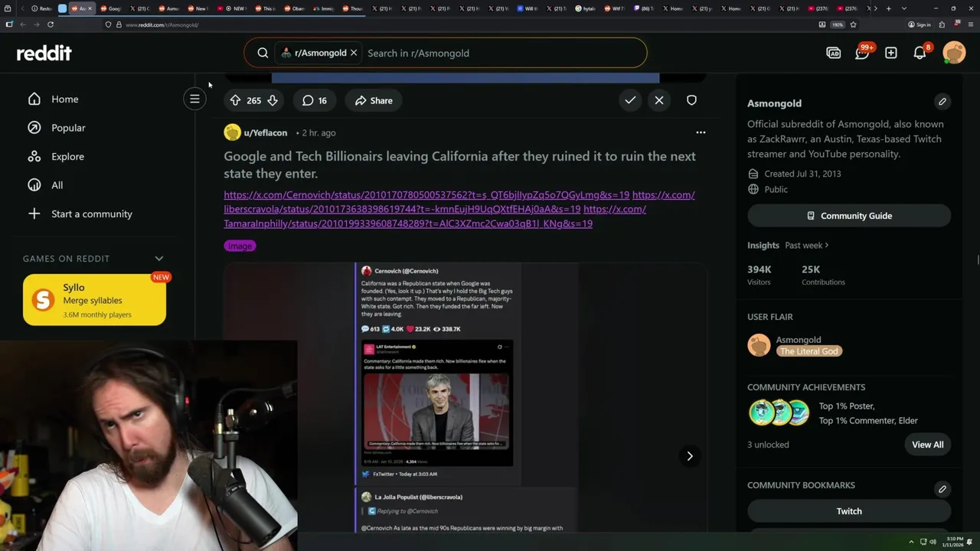
Task: Upvote the post with 265 points
Action: pos(235,100)
